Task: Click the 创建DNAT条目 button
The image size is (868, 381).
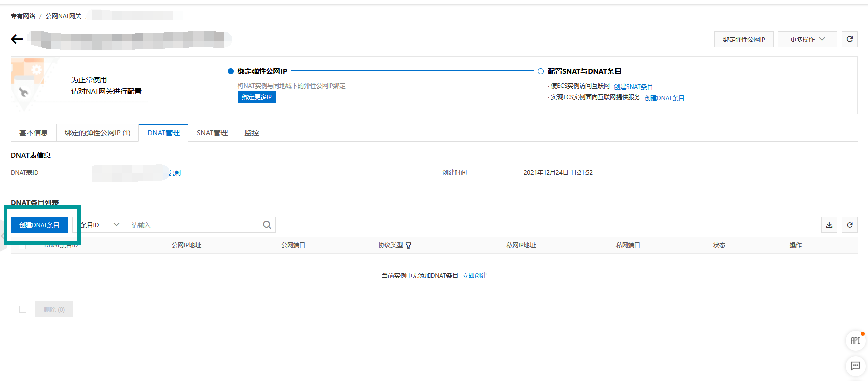Action: point(39,225)
